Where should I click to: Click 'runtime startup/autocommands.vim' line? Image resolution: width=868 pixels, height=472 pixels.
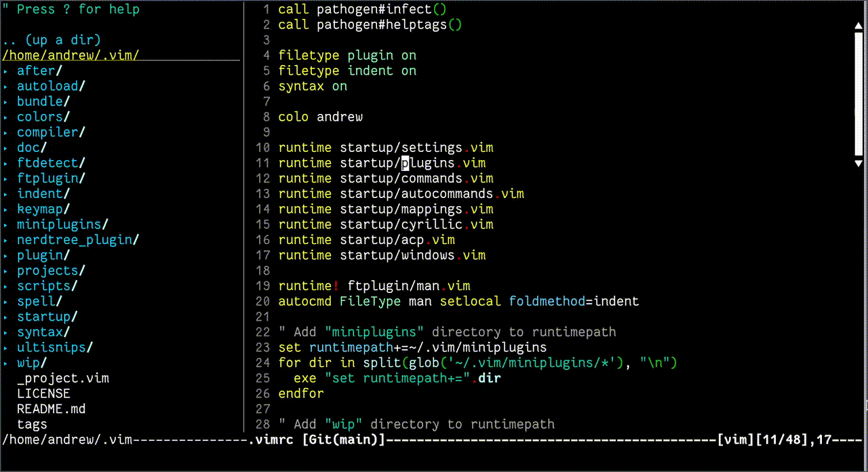click(401, 194)
